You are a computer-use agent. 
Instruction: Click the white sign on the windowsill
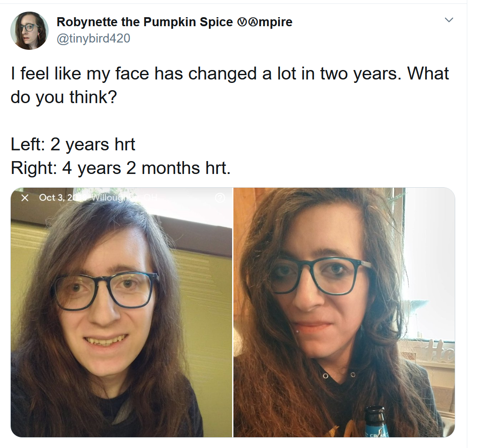click(439, 350)
